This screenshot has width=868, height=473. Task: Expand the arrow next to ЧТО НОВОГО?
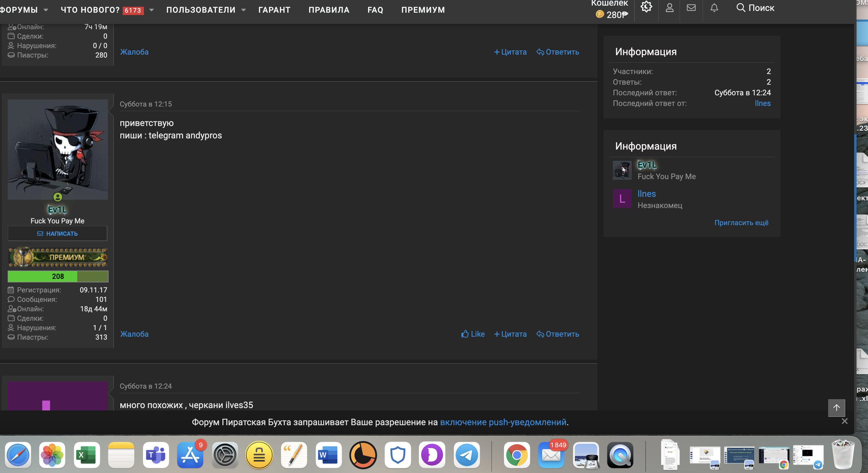coord(152,10)
